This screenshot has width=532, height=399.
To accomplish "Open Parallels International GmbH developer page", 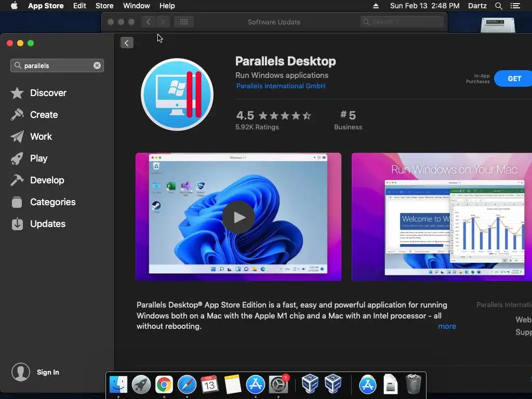I will pos(281,86).
